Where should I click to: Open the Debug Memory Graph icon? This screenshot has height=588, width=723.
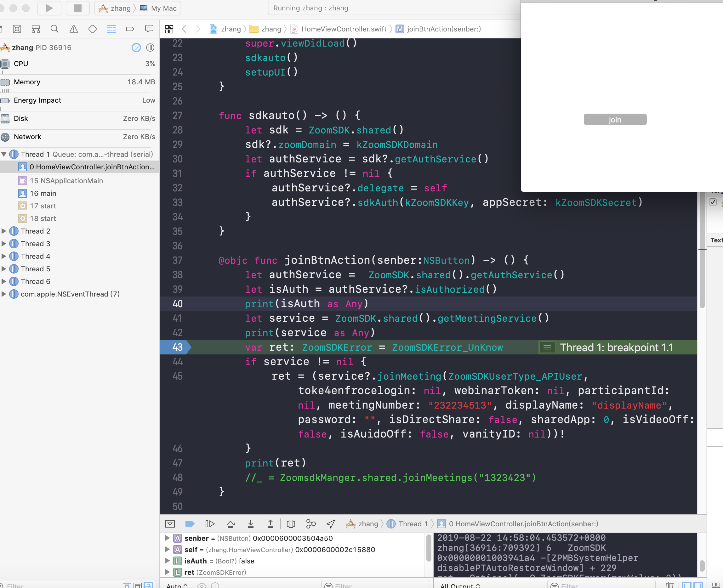click(x=311, y=524)
